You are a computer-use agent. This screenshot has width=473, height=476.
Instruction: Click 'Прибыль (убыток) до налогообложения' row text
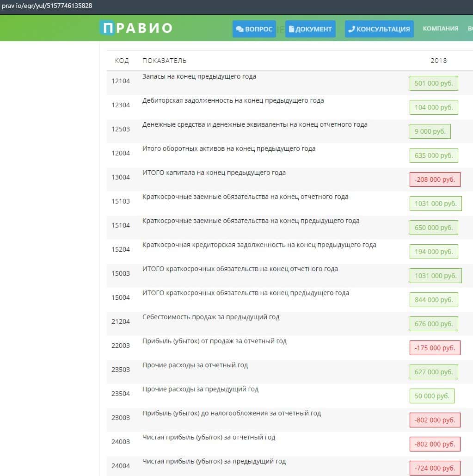[x=232, y=413]
